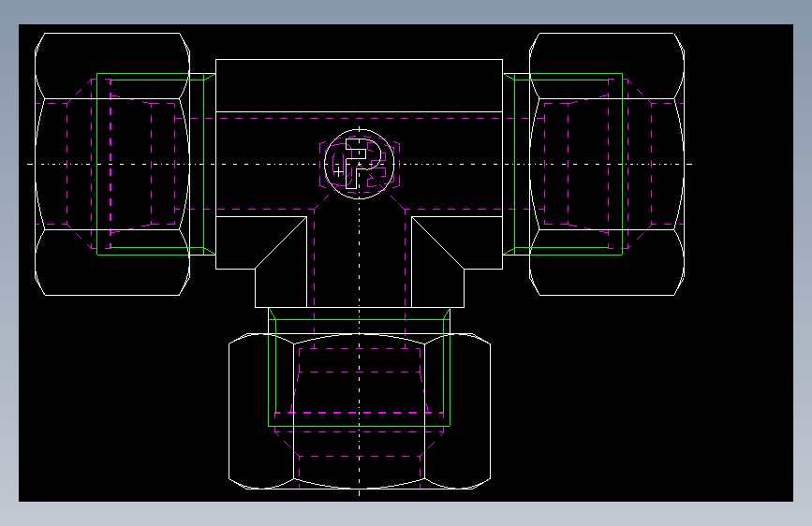Click the tee body's upper rectangular band
The image size is (812, 526).
coord(359,85)
